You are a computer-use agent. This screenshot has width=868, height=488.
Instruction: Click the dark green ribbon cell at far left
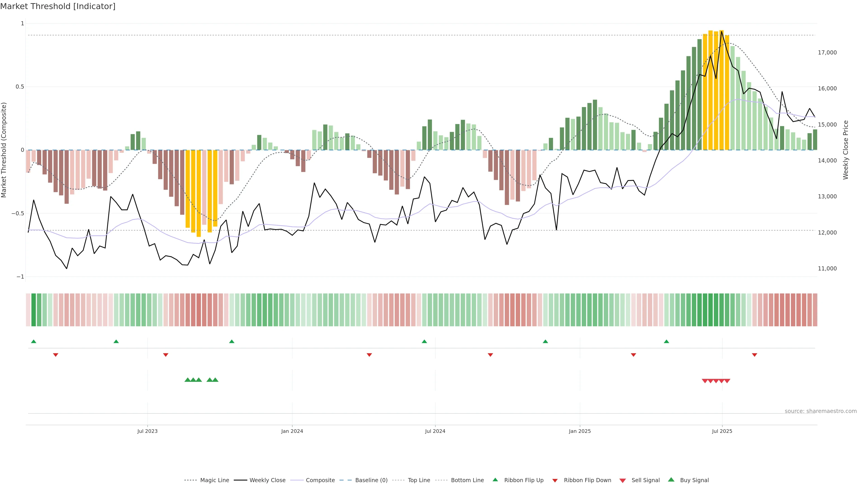pos(33,310)
